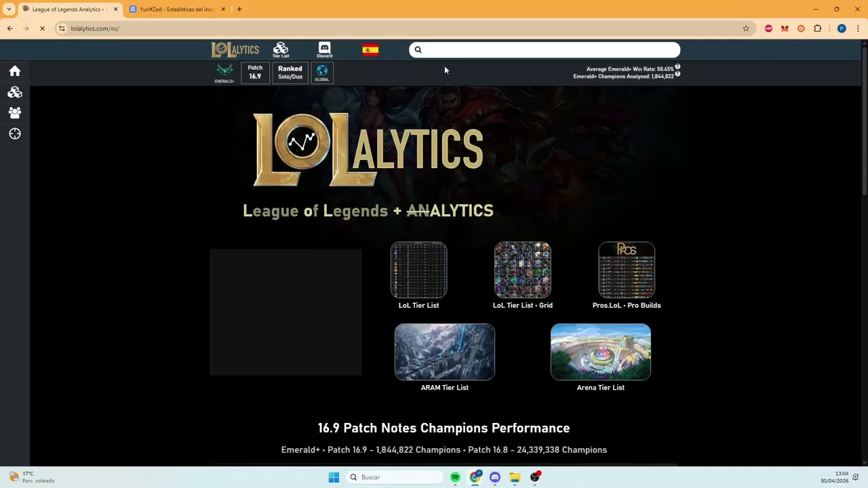Open the red M extension icon in the Chrome toolbar
868x488 pixels.
coord(785,28)
